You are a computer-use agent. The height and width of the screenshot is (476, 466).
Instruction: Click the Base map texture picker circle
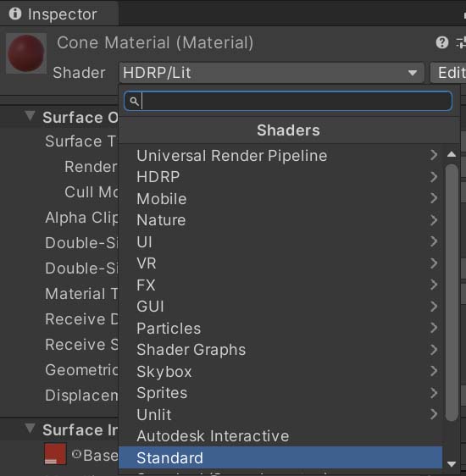tap(76, 454)
